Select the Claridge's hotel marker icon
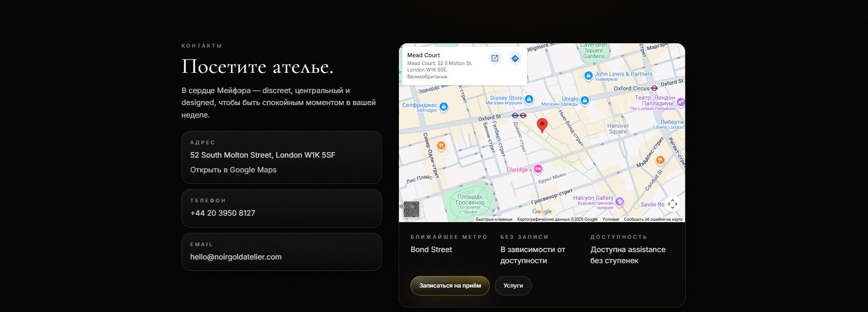Viewport: 868px width, 312px height. pos(538,169)
